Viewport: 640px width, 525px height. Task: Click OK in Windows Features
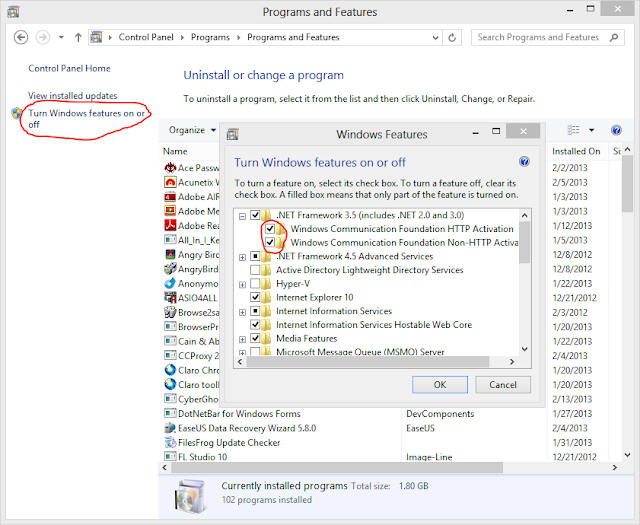pyautogui.click(x=440, y=385)
